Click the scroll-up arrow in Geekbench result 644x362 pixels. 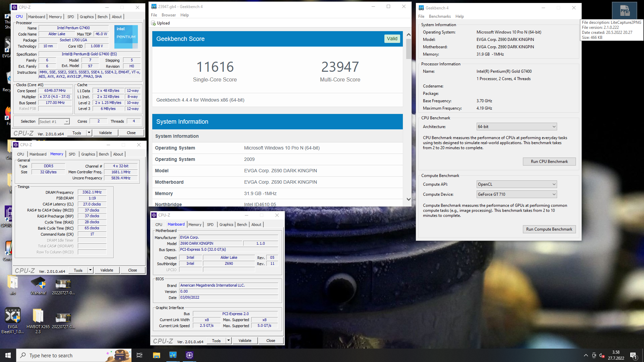409,35
